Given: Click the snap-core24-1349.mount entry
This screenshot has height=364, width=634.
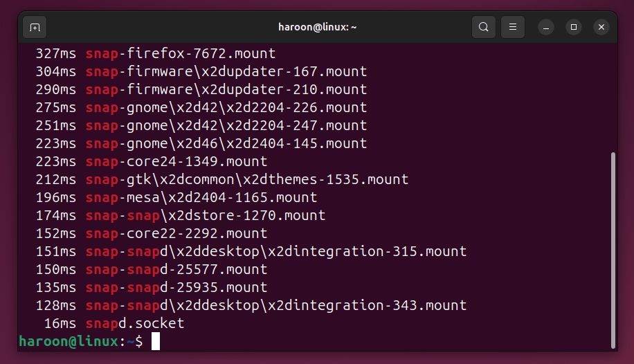Looking at the screenshot, I should click(176, 161).
